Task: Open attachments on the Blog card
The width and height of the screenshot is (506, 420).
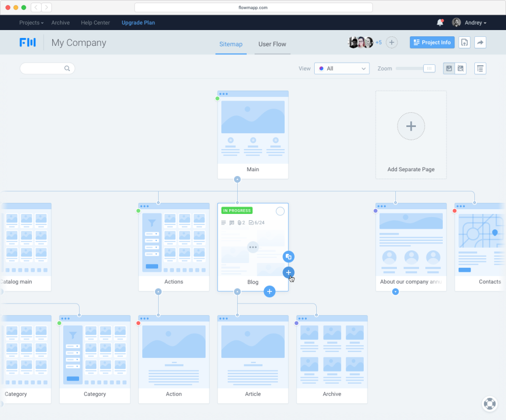Action: (x=241, y=222)
